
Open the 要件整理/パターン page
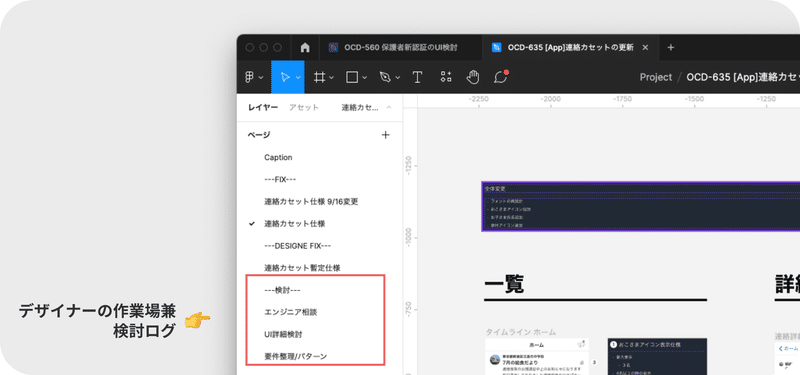(295, 356)
